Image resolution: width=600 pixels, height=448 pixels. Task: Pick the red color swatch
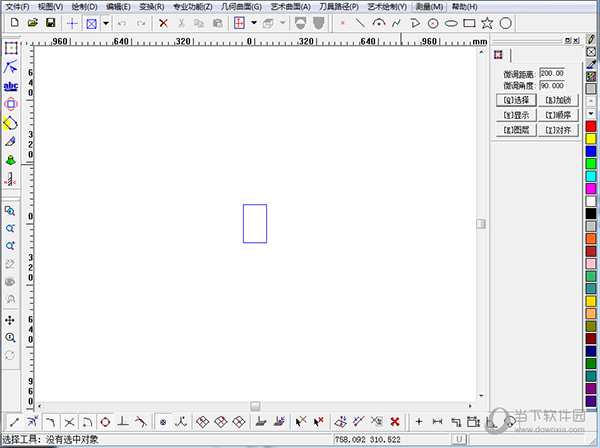pyautogui.click(x=591, y=126)
